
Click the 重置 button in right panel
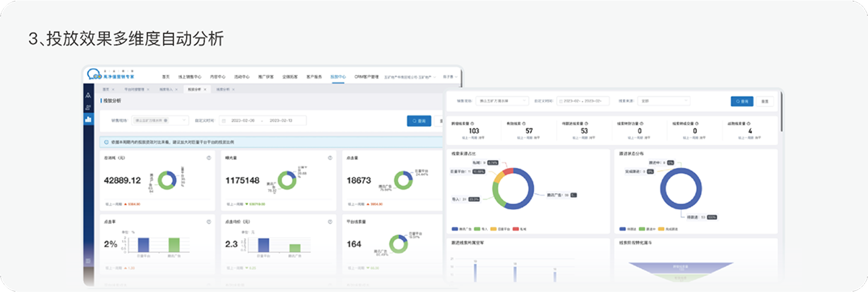click(765, 101)
